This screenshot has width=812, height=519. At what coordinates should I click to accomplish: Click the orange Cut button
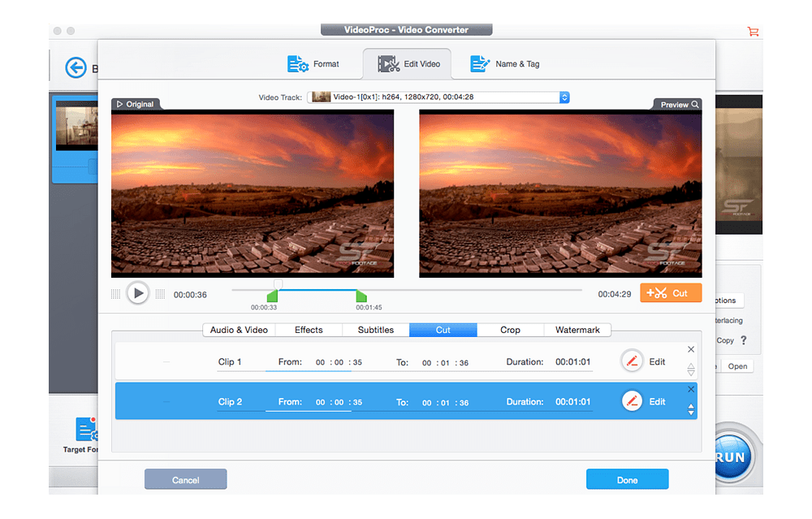pos(671,292)
